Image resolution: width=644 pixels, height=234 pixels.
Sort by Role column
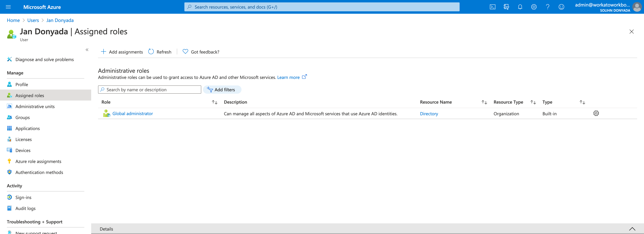214,102
